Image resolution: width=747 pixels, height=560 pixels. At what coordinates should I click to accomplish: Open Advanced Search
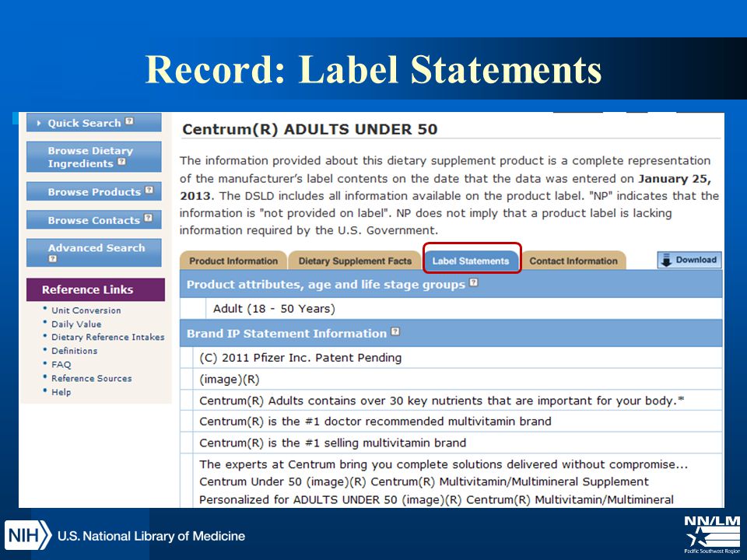[94, 252]
